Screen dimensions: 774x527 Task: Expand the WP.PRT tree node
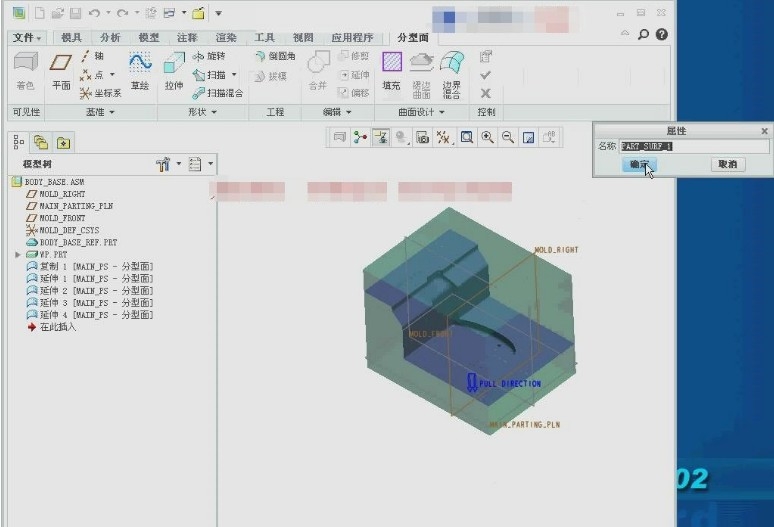click(17, 255)
